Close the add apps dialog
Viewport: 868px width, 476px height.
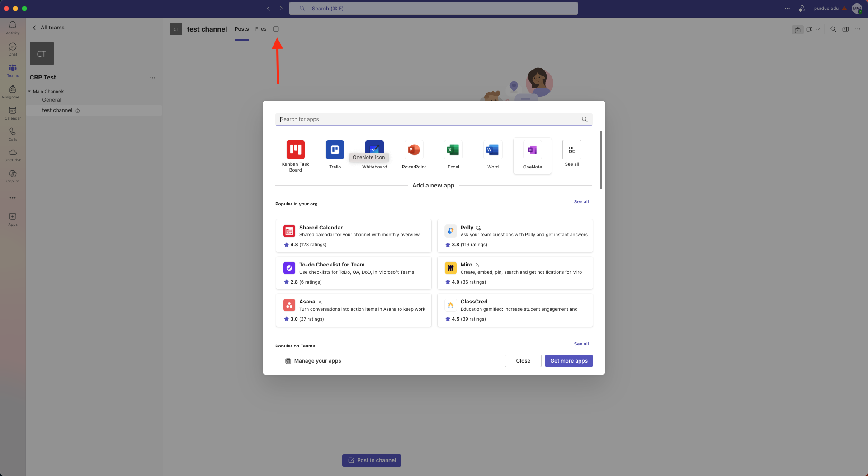523,361
